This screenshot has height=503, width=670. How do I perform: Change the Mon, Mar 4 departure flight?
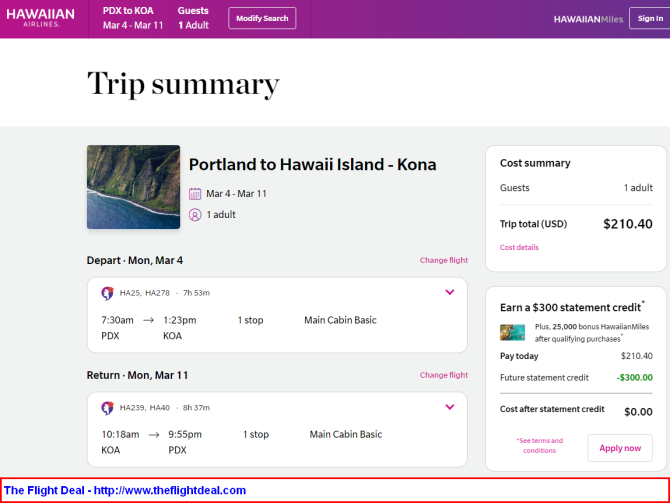[444, 260]
